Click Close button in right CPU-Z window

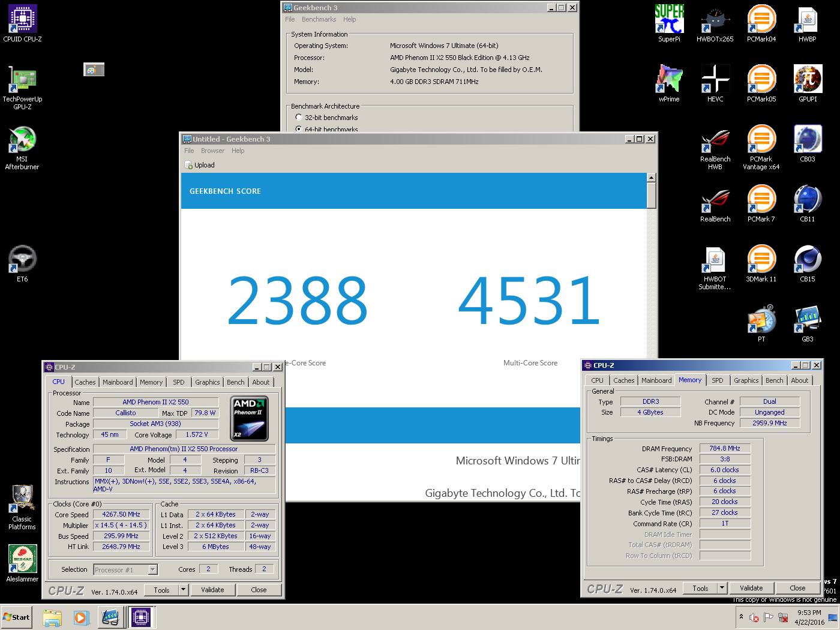[797, 588]
